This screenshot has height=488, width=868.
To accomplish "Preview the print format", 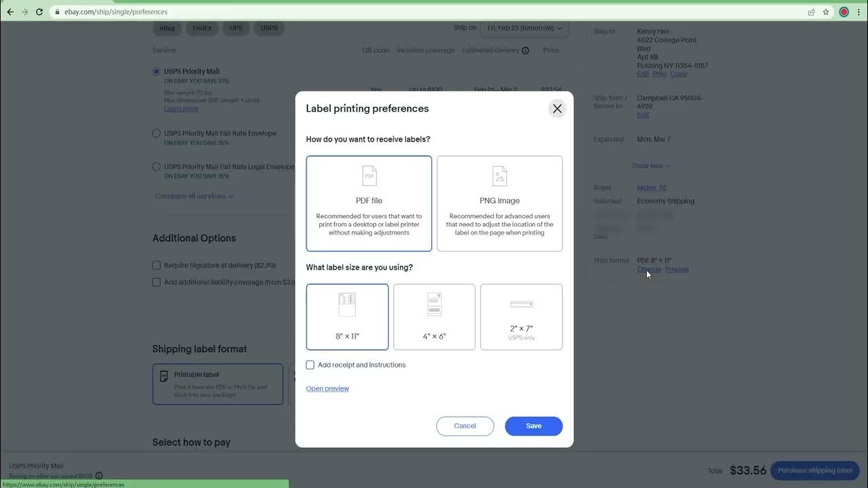I will (x=677, y=269).
